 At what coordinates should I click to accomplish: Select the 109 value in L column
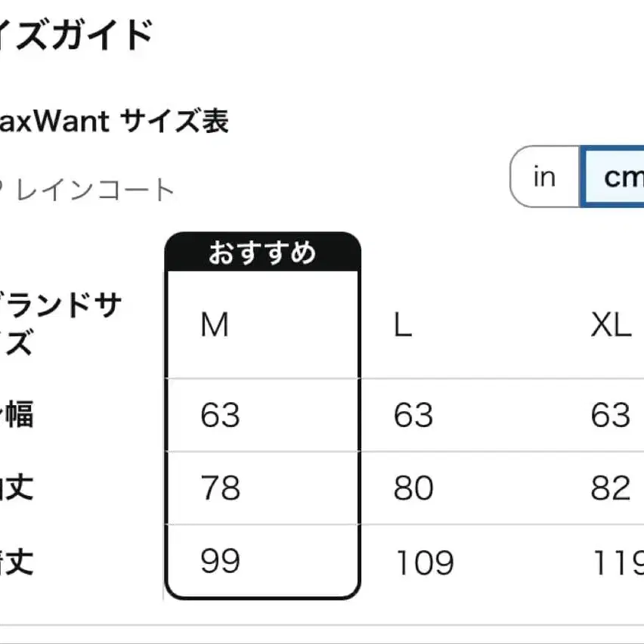pyautogui.click(x=423, y=562)
